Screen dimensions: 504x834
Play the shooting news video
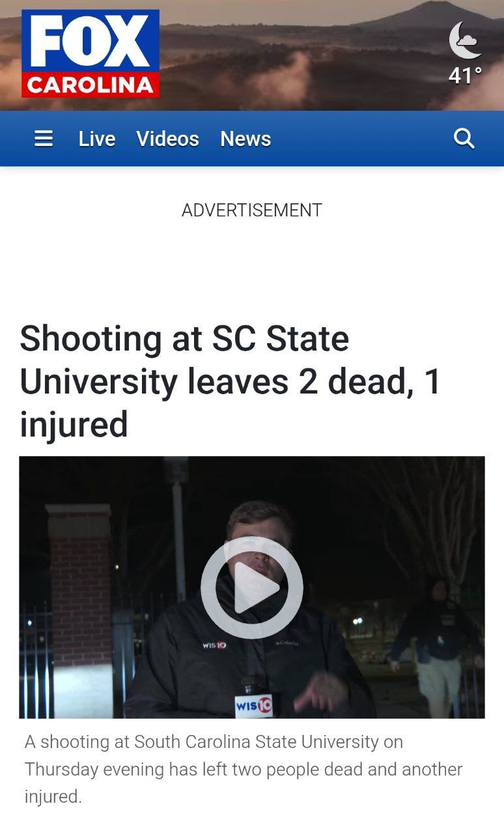[x=252, y=587]
